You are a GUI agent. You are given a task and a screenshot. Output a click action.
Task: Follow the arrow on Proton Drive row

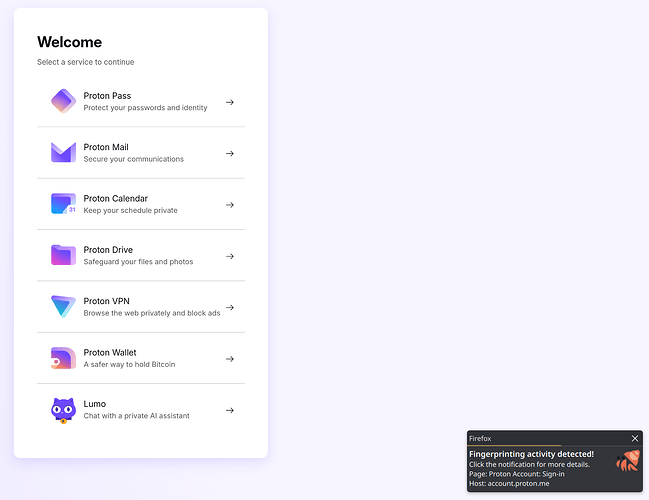230,256
